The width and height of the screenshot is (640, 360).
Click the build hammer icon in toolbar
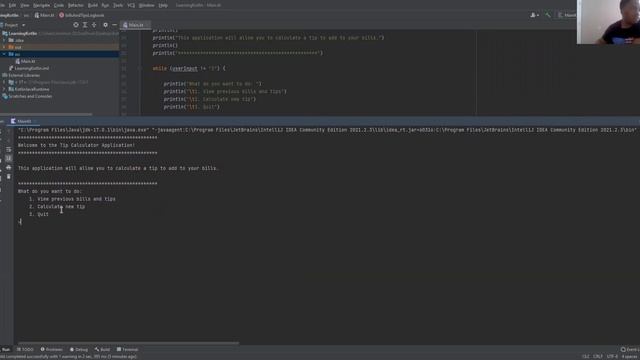548,15
